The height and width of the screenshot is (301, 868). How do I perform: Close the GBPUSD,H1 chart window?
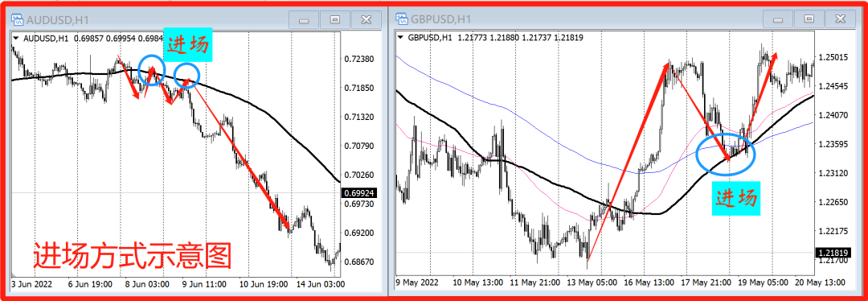coord(841,19)
